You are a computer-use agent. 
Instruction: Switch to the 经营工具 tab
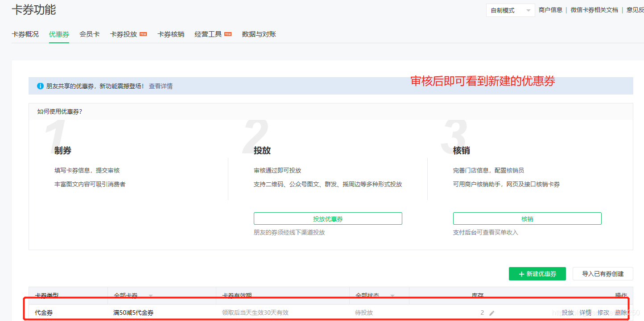click(208, 34)
